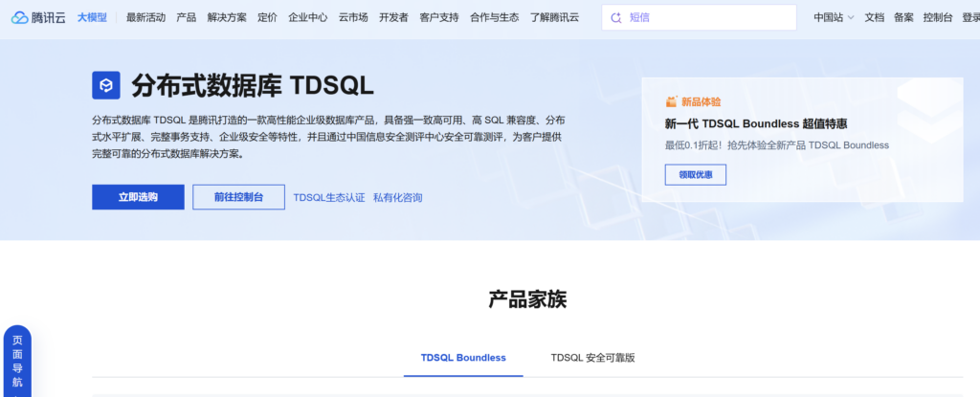Click the search box sparkle icon
Image resolution: width=980 pixels, height=397 pixels.
click(x=616, y=17)
